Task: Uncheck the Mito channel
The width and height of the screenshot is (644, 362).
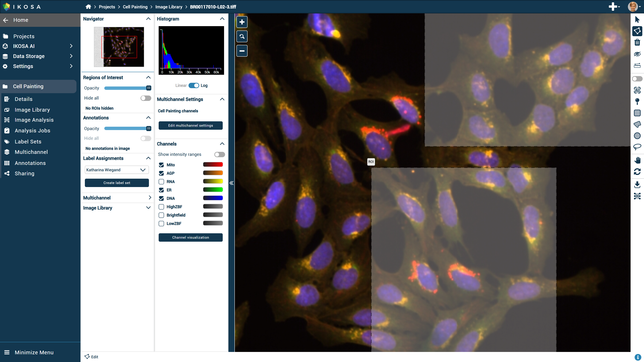Action: click(x=161, y=165)
